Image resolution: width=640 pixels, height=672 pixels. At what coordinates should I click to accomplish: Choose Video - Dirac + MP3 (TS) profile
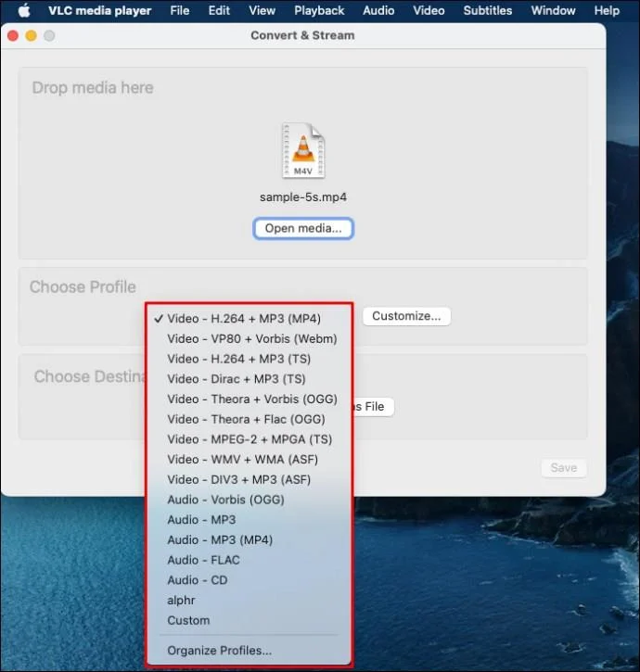point(249,379)
